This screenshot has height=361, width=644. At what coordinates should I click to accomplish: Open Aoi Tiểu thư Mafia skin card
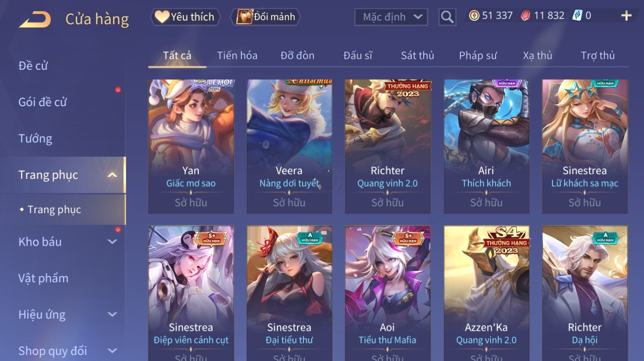(x=387, y=293)
